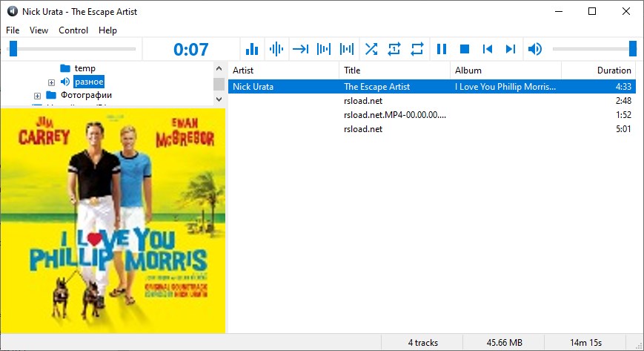Click the 0:07 elapsed time display
644x351 pixels.
coord(191,50)
